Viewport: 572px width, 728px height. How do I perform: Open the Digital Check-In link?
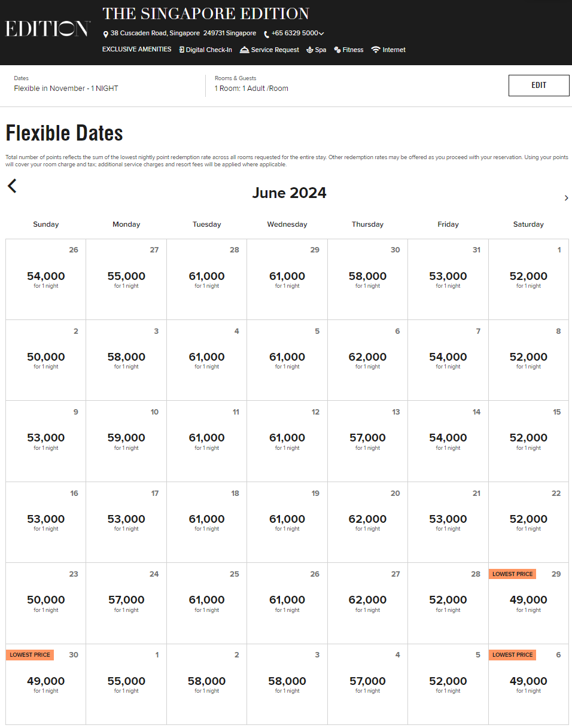click(205, 50)
